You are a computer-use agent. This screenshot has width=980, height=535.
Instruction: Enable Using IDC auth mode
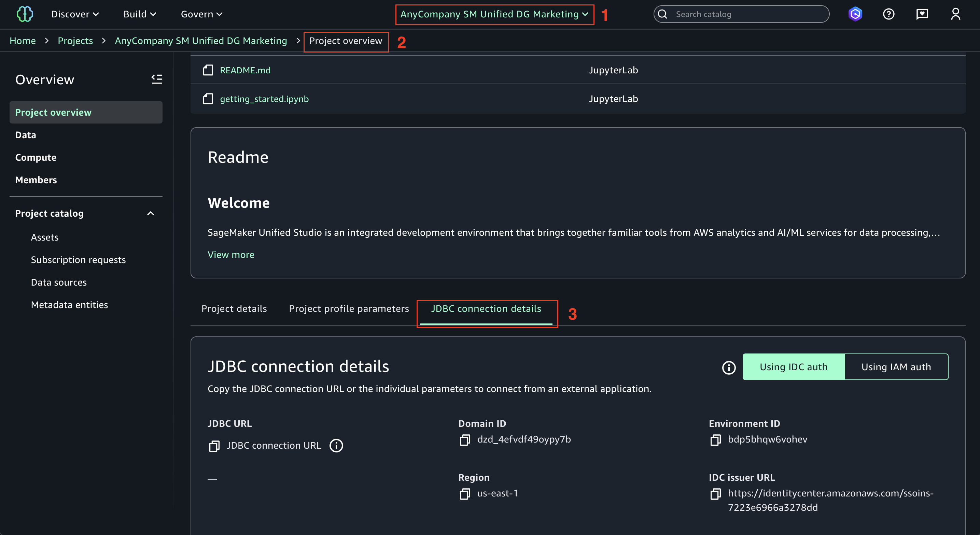[794, 366]
